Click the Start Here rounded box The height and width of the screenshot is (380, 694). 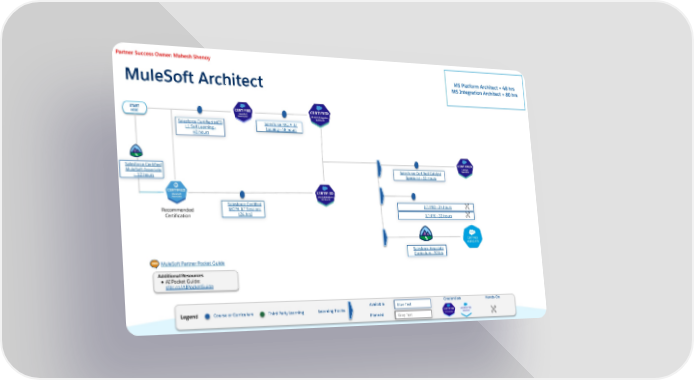(x=135, y=107)
